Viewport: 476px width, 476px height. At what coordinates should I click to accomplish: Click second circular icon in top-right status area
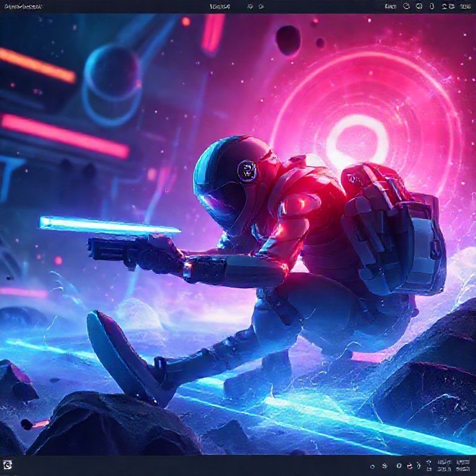[x=419, y=6]
